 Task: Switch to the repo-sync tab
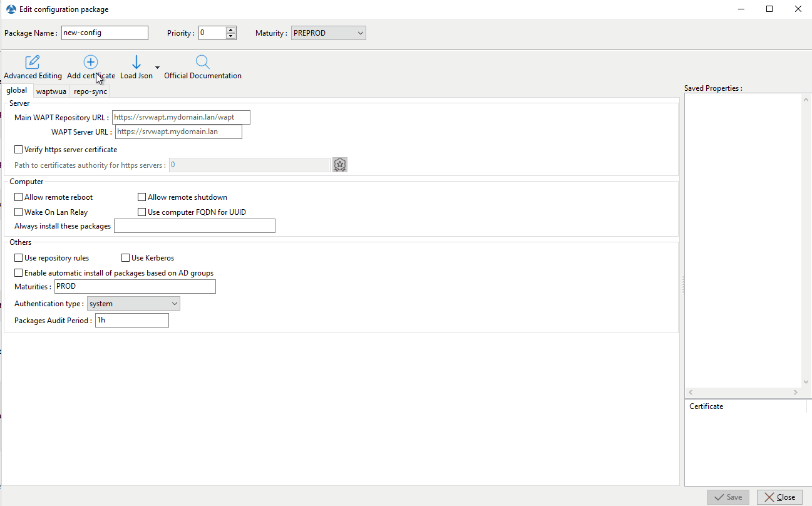click(x=90, y=91)
